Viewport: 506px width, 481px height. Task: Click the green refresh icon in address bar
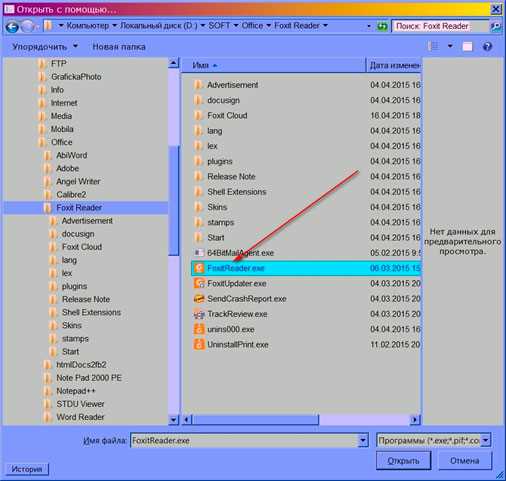point(382,26)
